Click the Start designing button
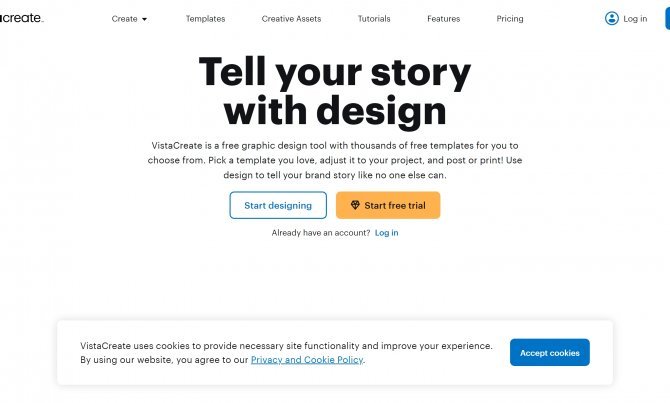The image size is (670, 403). click(278, 205)
